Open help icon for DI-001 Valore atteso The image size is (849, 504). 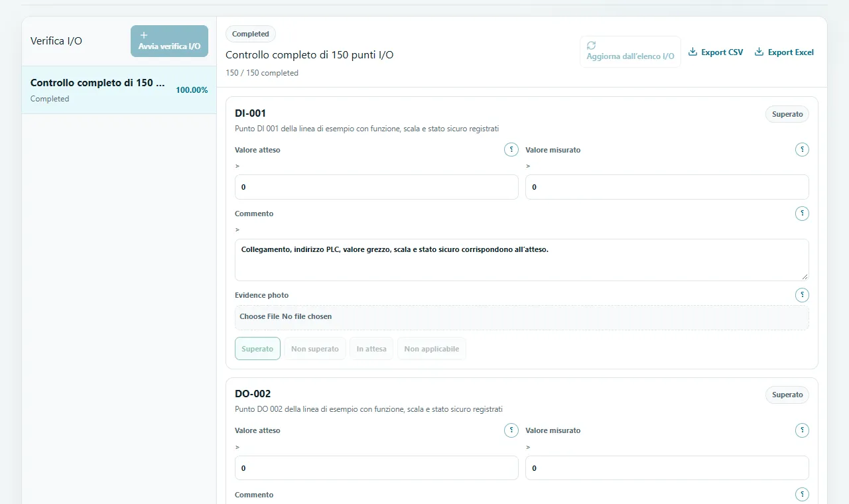[x=511, y=150]
